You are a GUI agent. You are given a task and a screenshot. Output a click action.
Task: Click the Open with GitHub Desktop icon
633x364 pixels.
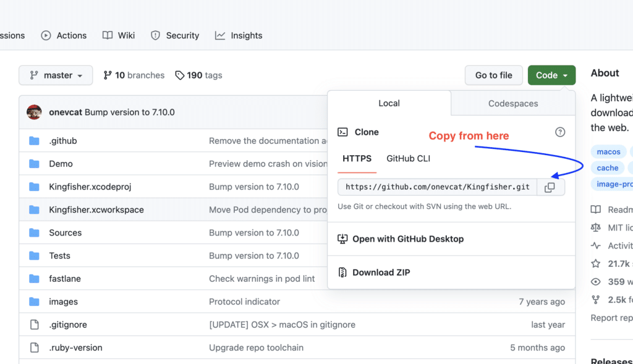tap(342, 239)
